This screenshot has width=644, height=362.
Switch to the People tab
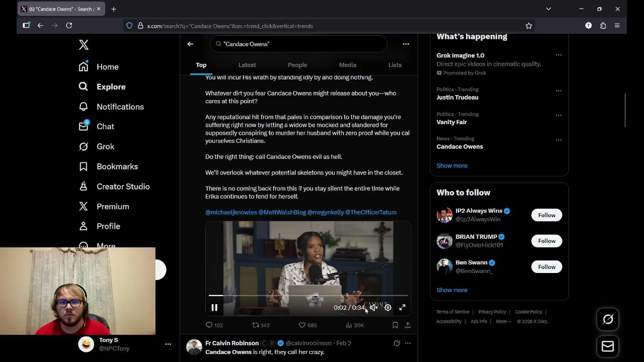[x=297, y=65]
